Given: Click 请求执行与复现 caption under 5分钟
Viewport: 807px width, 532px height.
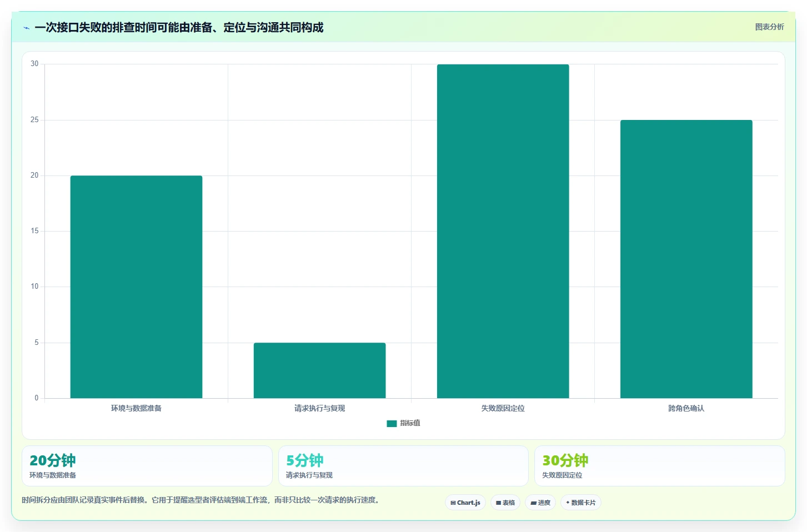Looking at the screenshot, I should point(309,475).
